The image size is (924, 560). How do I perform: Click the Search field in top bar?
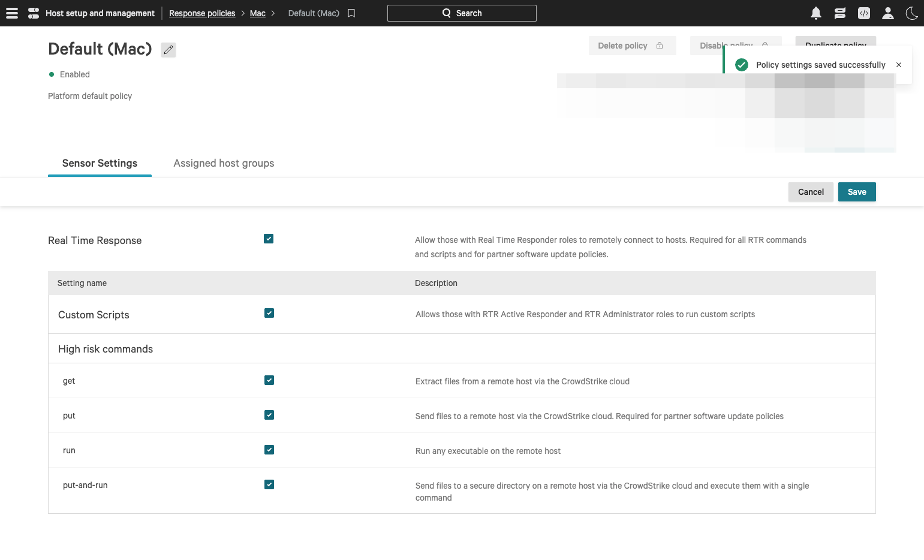[x=462, y=13]
